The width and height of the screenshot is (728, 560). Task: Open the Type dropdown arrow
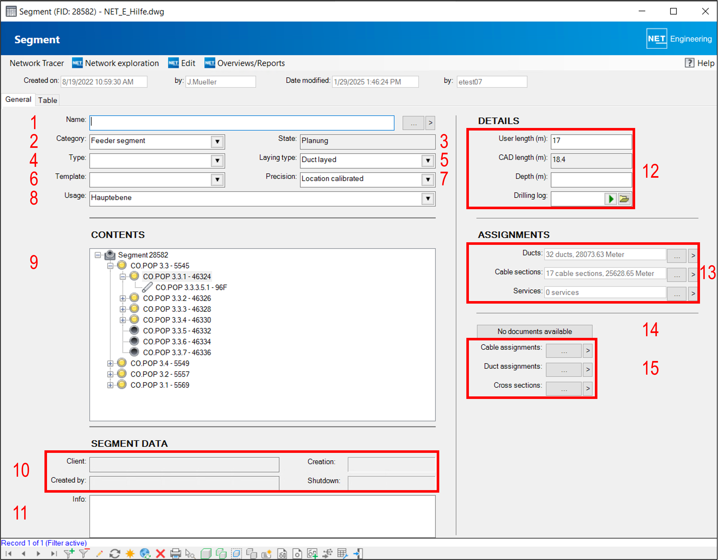click(x=217, y=161)
